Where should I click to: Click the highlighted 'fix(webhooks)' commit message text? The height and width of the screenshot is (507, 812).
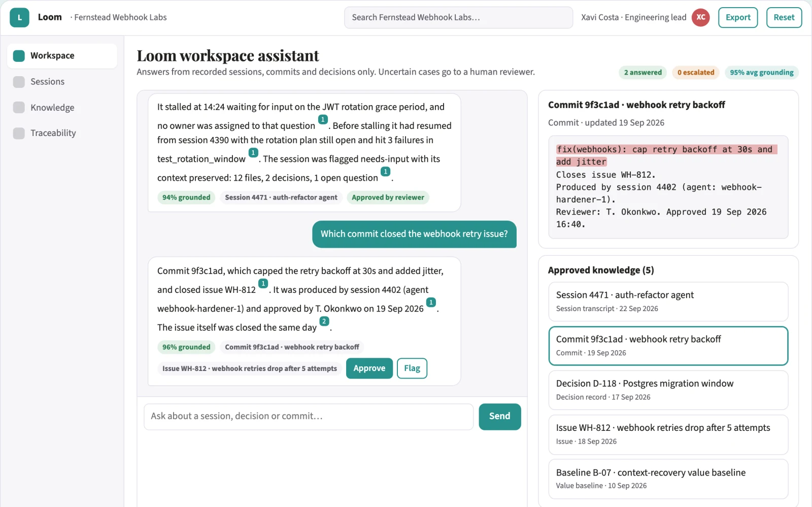tap(666, 156)
